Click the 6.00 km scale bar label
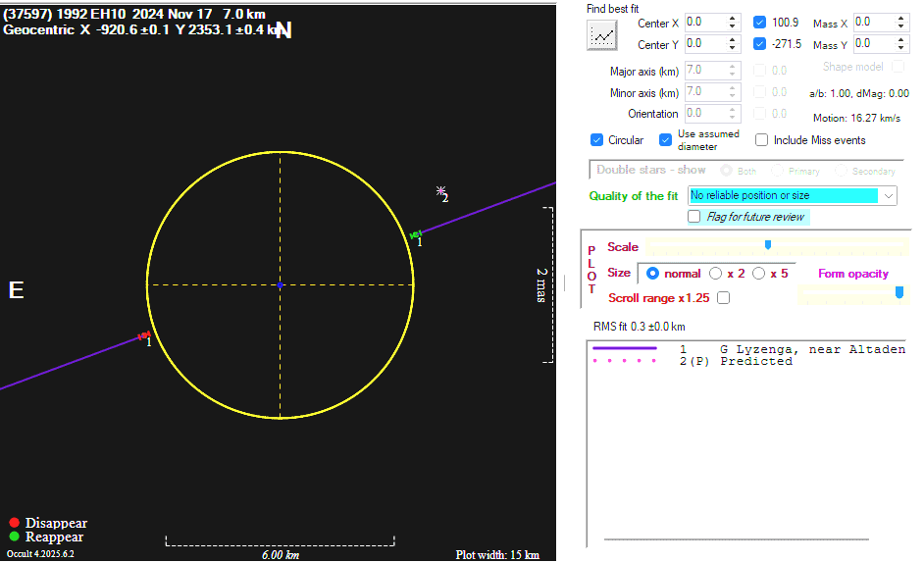The height and width of the screenshot is (563, 924). (x=281, y=555)
